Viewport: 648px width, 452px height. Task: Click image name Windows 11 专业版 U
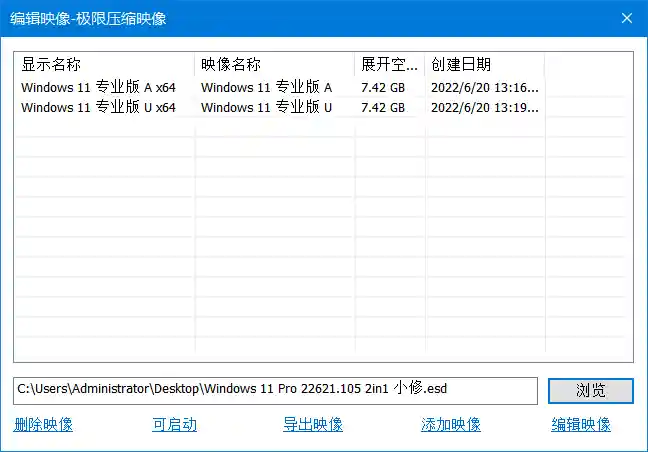tap(267, 107)
